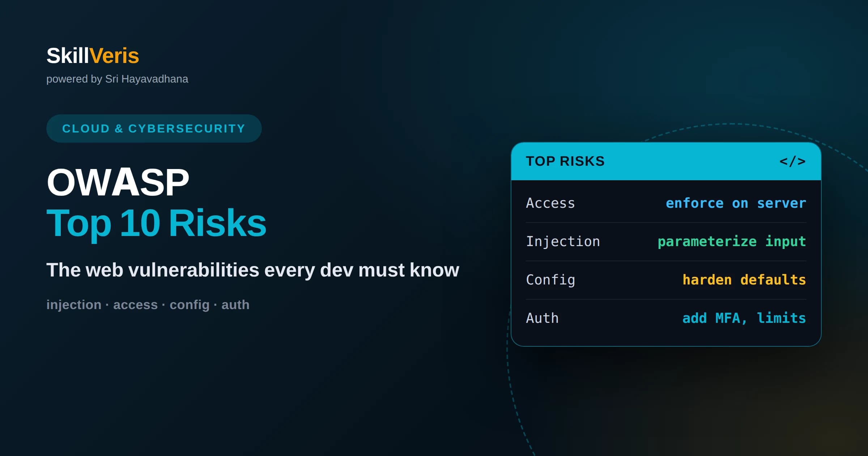This screenshot has width=868, height=456.
Task: Click the 'add MFA, limits' value
Action: tap(744, 318)
